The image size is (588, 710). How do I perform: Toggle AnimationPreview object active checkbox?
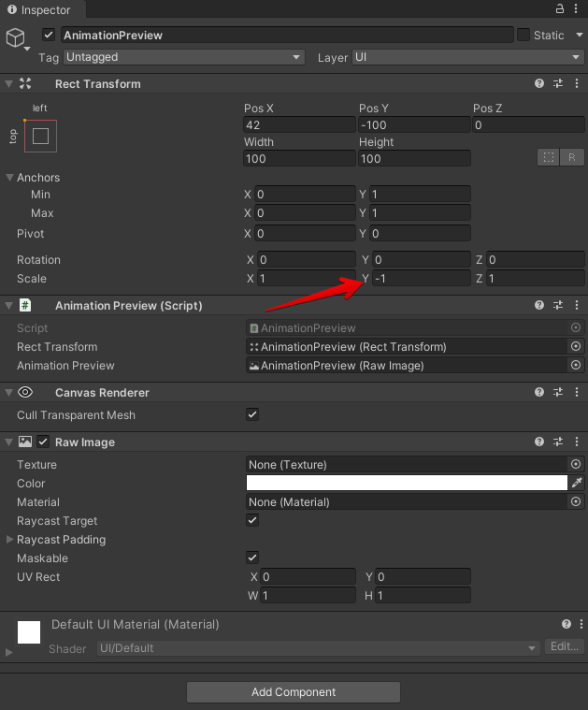[49, 35]
